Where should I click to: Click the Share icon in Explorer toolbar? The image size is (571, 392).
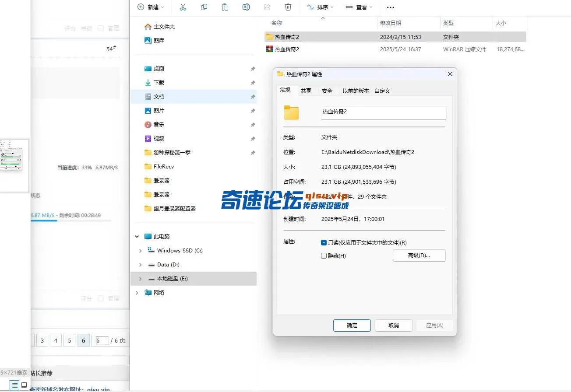tap(267, 7)
